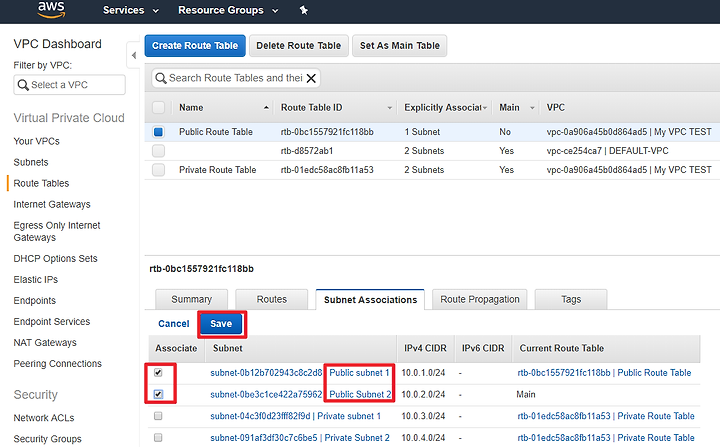Uncheck the Associate box for Public Subnet 2
The width and height of the screenshot is (720, 447).
tap(158, 394)
